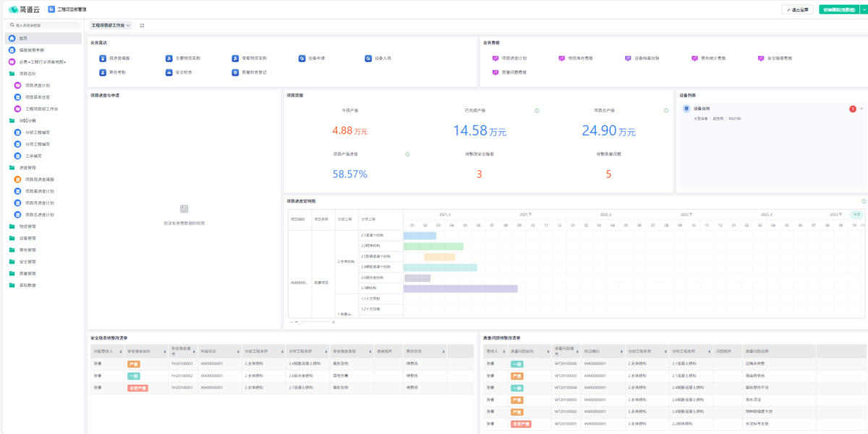868x434 pixels.
Task: Click the 退出全屏 button
Action: (797, 9)
